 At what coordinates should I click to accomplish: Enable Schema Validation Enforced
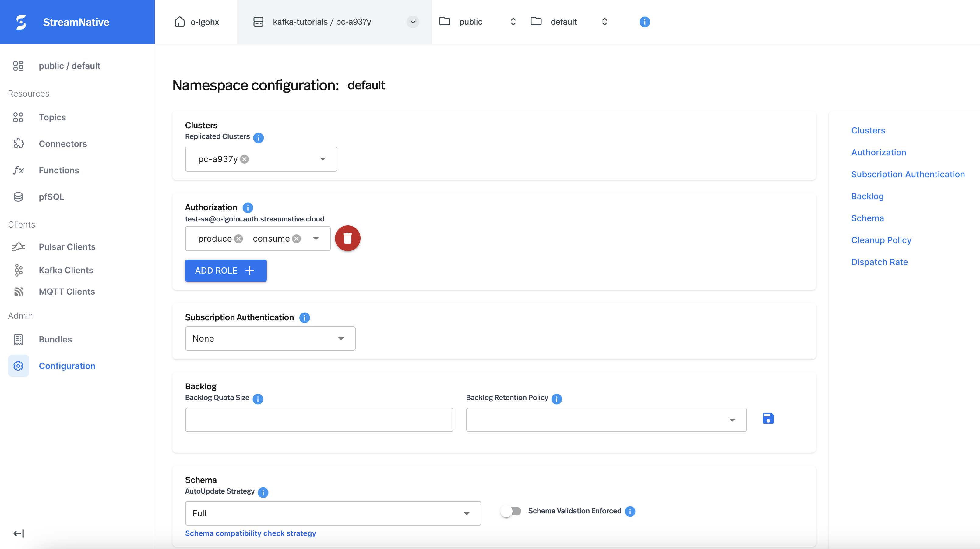tap(510, 511)
